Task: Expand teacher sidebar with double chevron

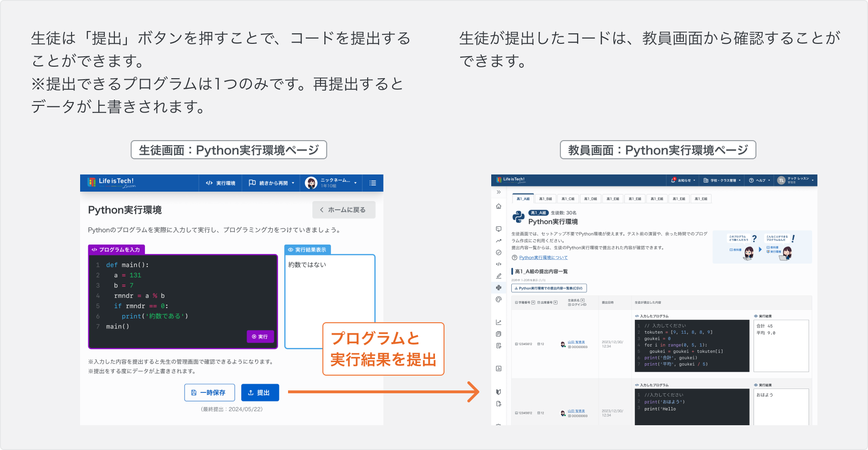Action: 498,192
